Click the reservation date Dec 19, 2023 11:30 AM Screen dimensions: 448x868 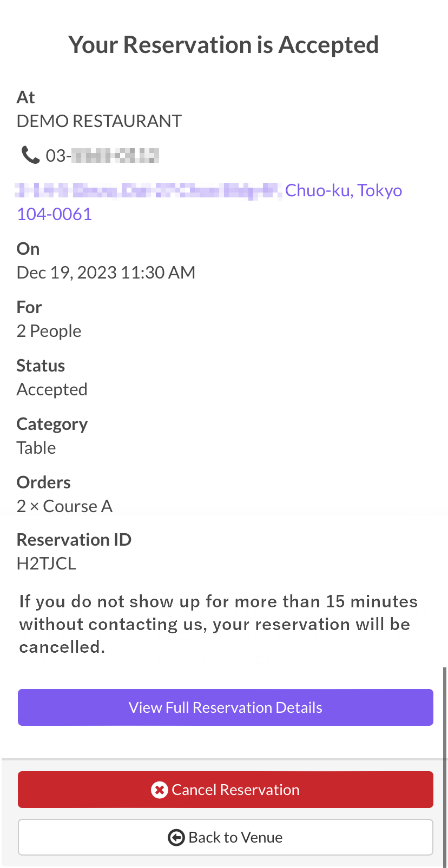[106, 273]
